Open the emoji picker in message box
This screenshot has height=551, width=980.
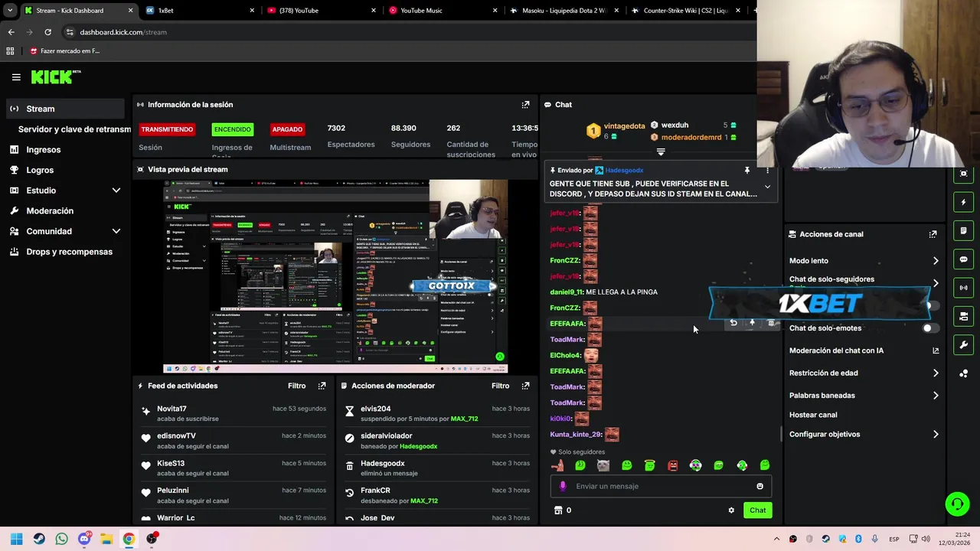click(x=759, y=486)
